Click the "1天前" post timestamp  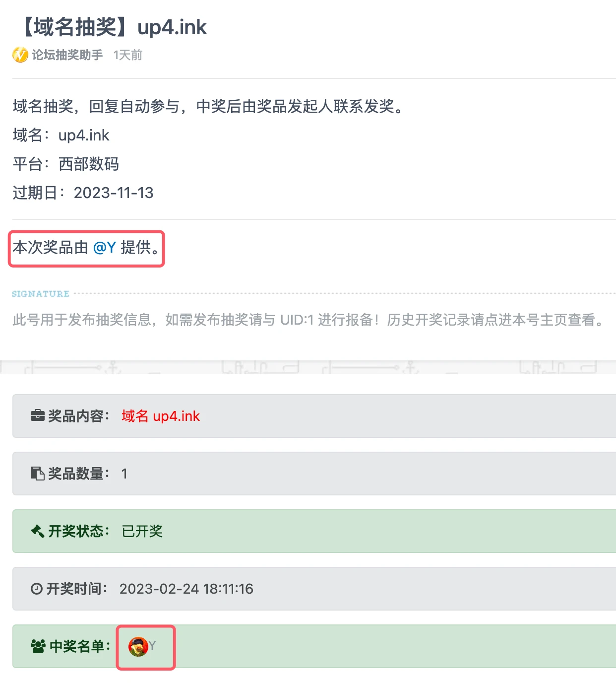pos(127,55)
